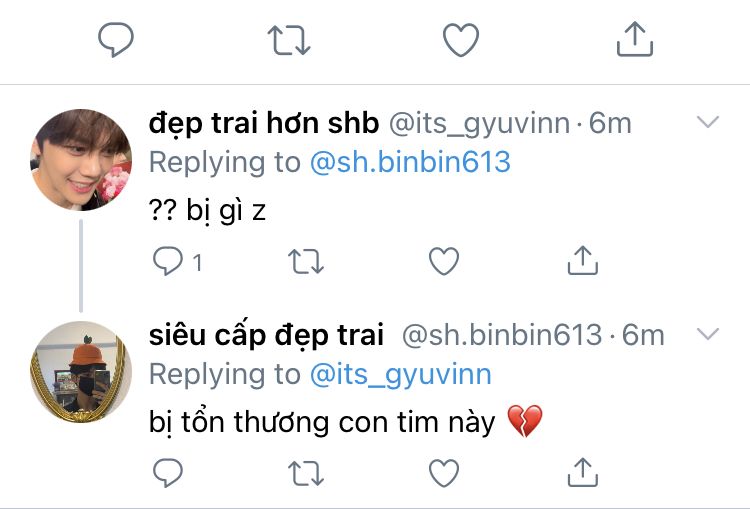This screenshot has height=509, width=750.
Task: Like the "?? bị gì z" tweet
Action: [444, 261]
